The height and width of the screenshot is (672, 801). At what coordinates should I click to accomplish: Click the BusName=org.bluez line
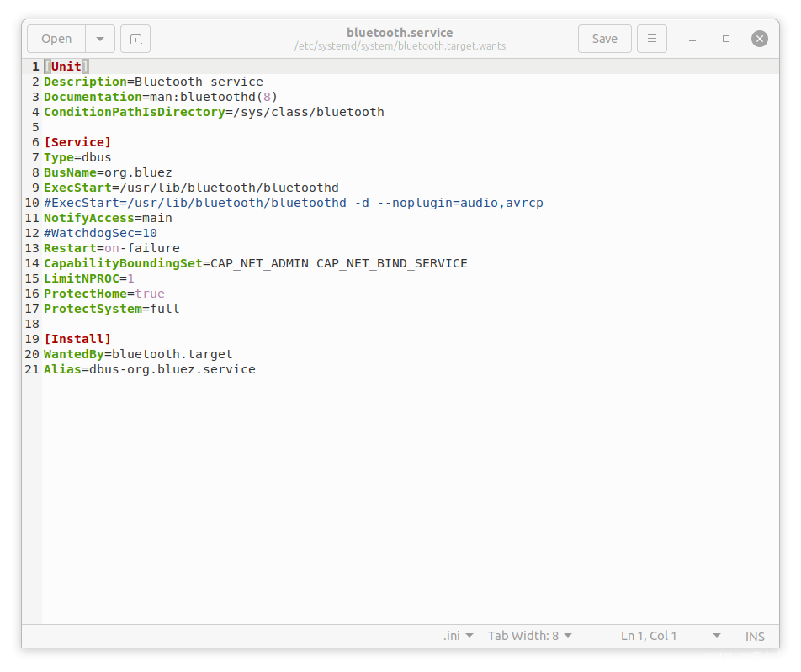108,172
